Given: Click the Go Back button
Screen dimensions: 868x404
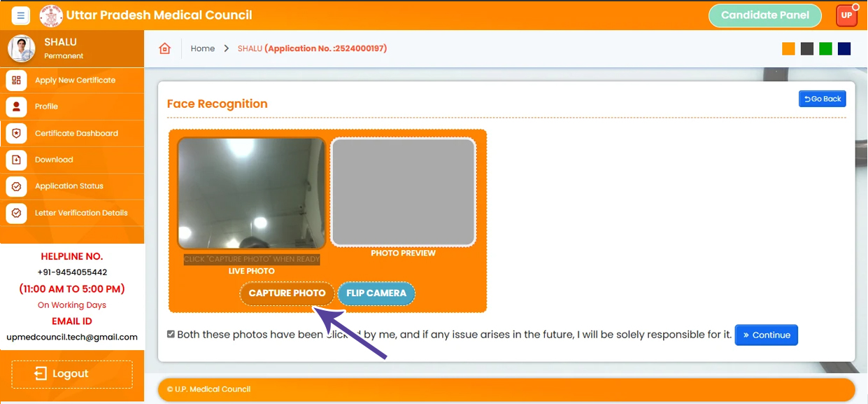Looking at the screenshot, I should 822,99.
